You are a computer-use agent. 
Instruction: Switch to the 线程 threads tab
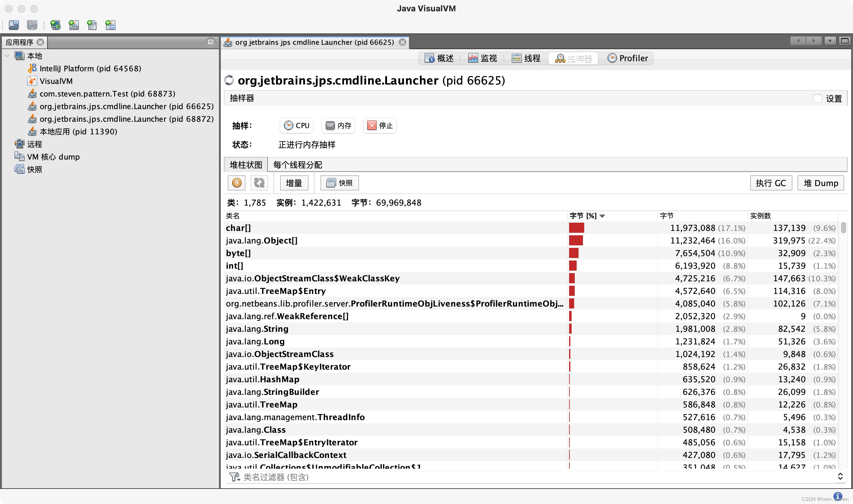pos(526,58)
